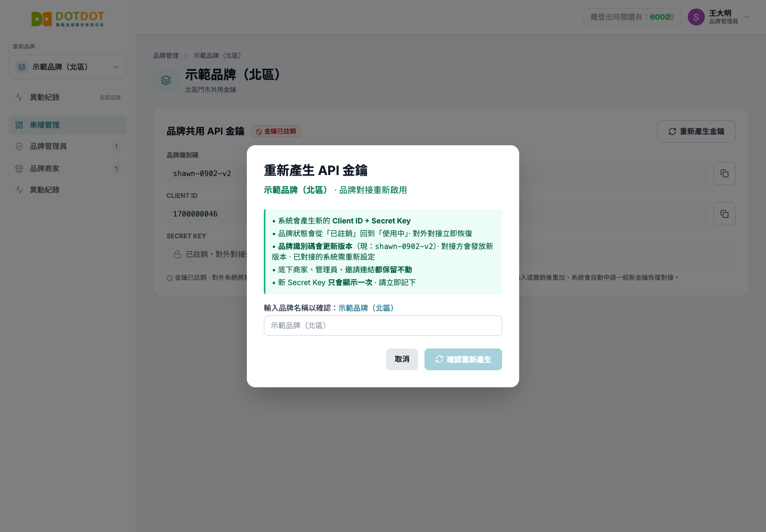766x532 pixels.
Task: Click the shawn-0902-v2 identifier field
Action: (x=437, y=173)
